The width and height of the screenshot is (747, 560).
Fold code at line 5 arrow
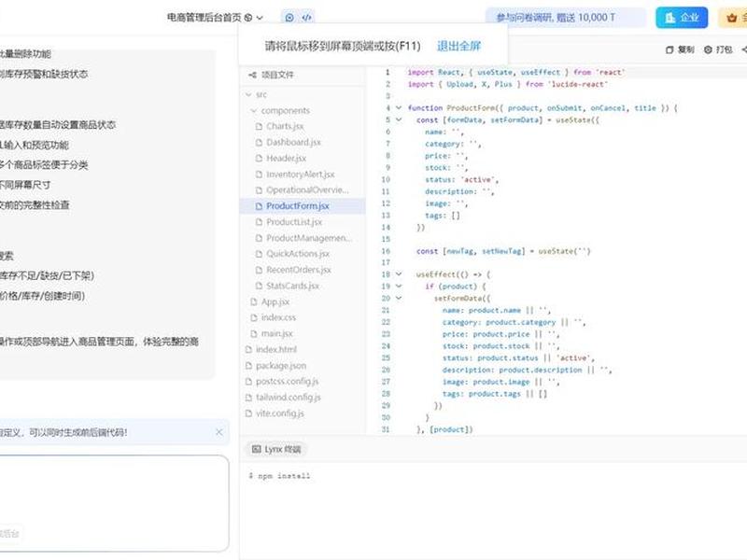pos(399,120)
